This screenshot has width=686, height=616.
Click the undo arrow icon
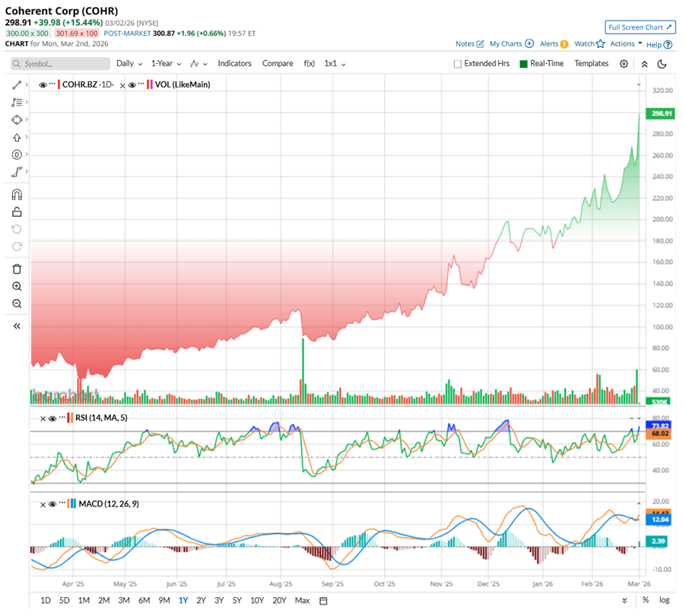17,229
